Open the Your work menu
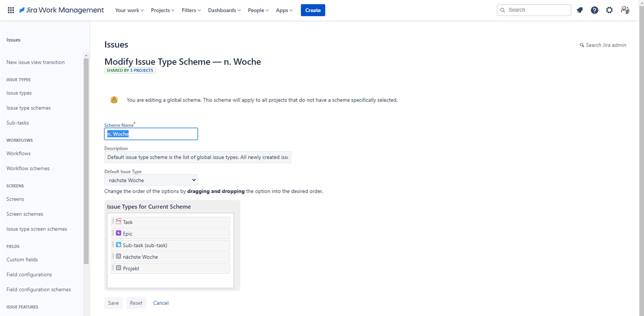The width and height of the screenshot is (644, 316). pyautogui.click(x=129, y=10)
